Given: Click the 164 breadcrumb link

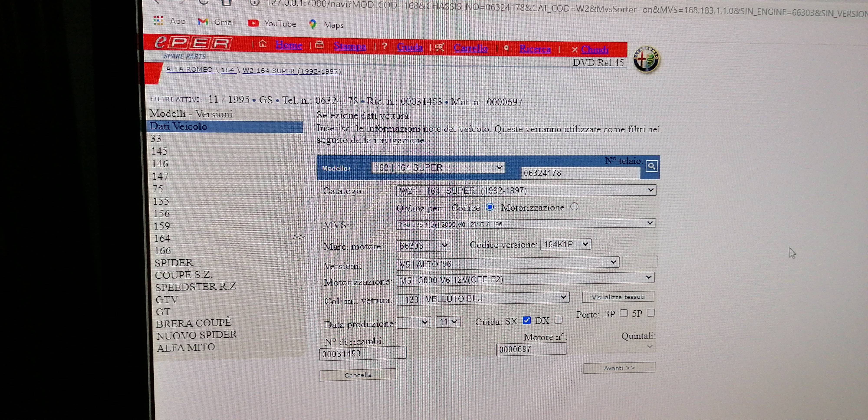Looking at the screenshot, I should click(227, 70).
